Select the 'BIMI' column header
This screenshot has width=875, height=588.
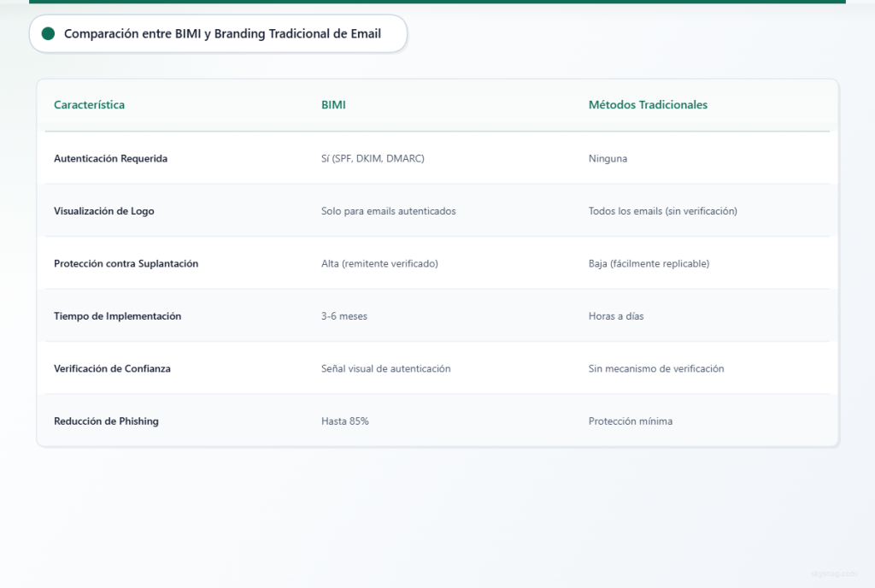pos(333,105)
